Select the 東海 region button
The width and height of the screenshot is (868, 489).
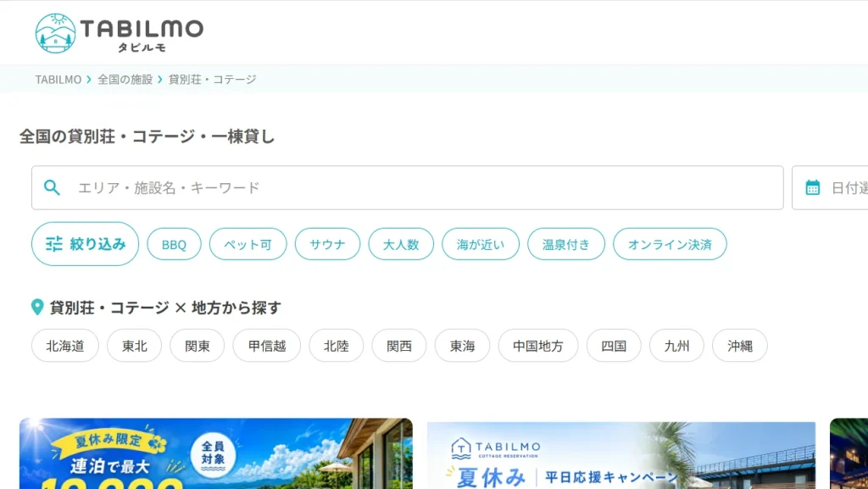[462, 346]
